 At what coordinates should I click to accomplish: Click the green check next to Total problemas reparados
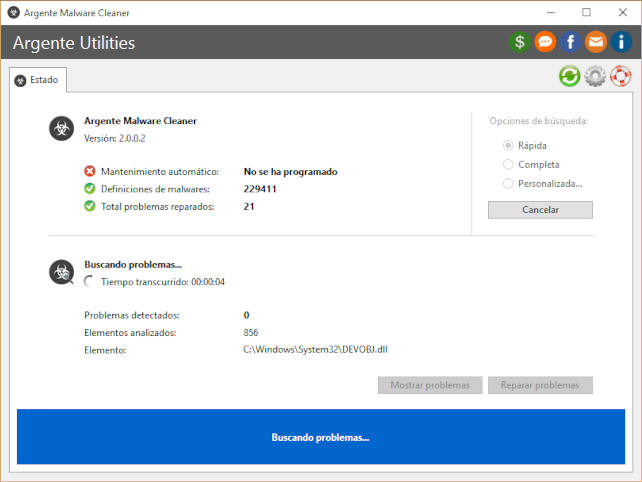tap(90, 206)
